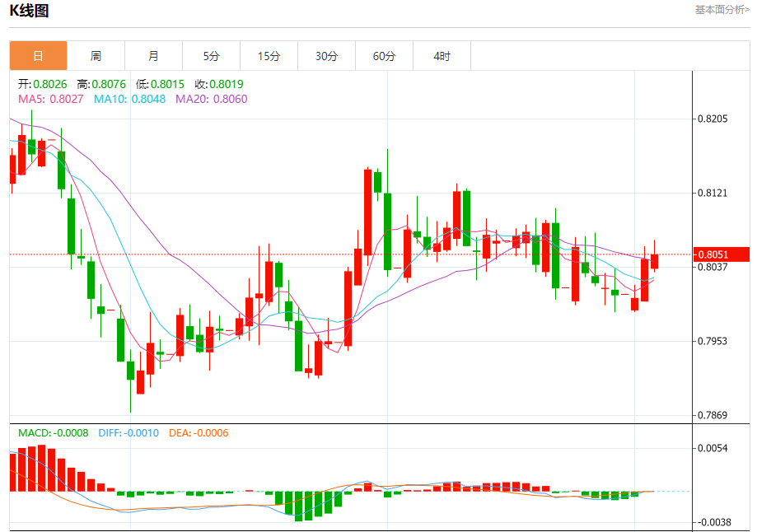
Task: Click the 0.8037 axis label
Action: [x=713, y=267]
